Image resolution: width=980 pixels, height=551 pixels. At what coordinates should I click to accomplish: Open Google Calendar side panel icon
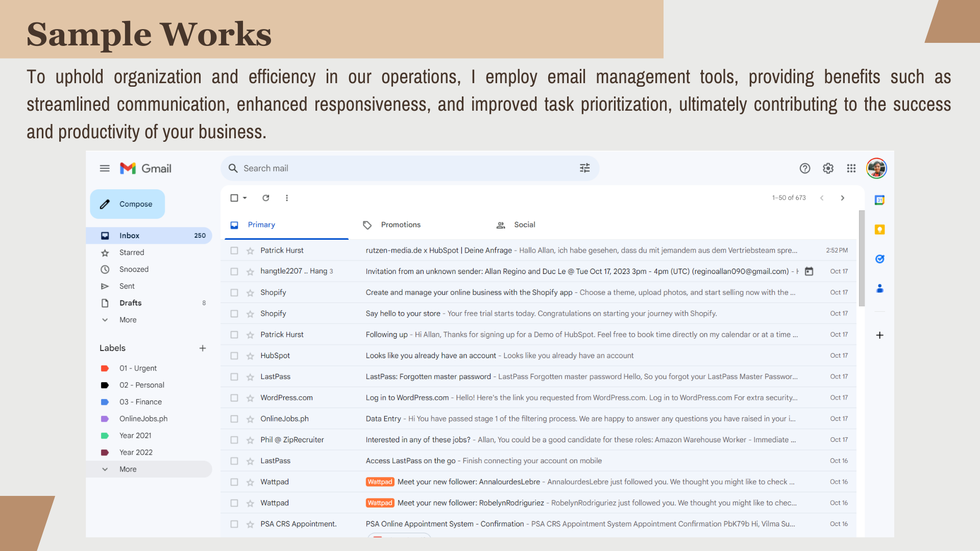click(x=879, y=200)
